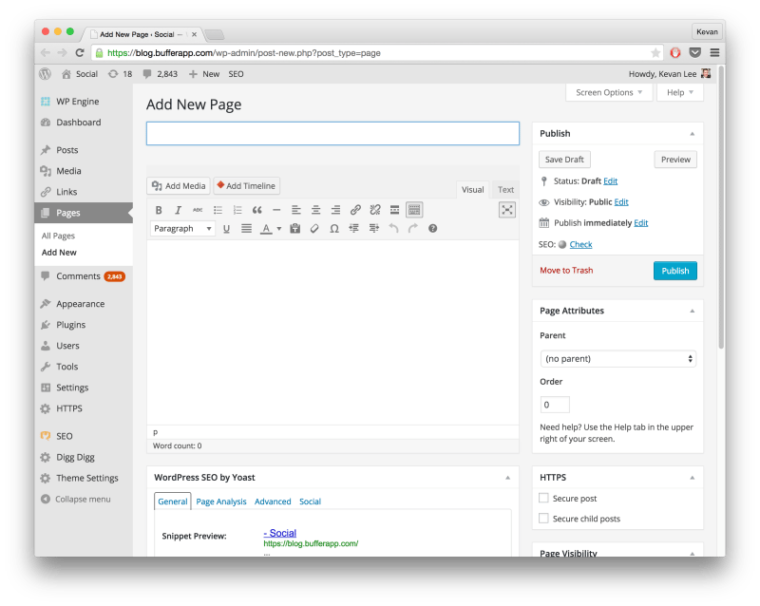Insert a link with the chain icon

[x=355, y=210]
